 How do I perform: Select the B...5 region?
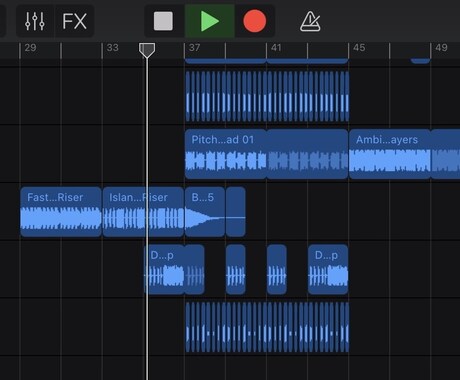205,212
